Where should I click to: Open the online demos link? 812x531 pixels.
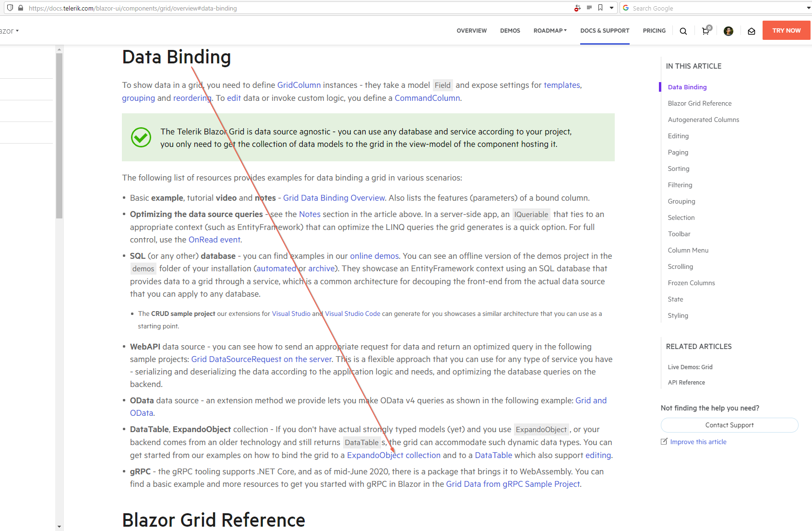point(374,256)
